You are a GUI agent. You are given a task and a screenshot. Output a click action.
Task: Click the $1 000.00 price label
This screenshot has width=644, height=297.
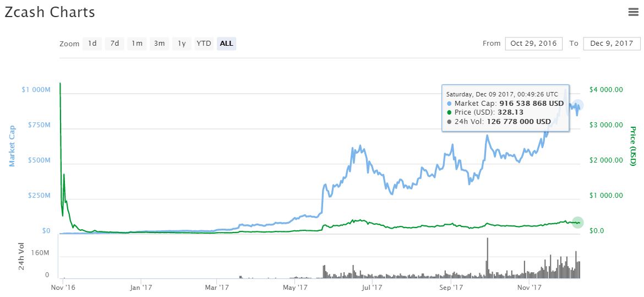(x=606, y=196)
